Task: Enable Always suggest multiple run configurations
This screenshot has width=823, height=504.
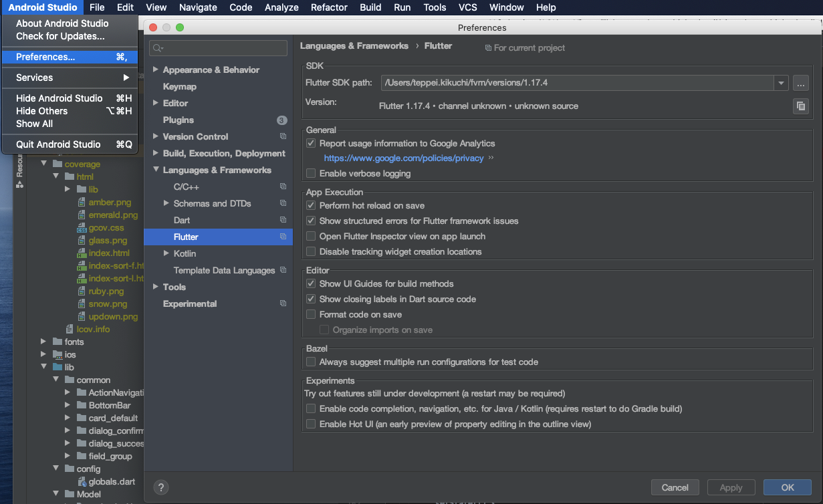Action: click(311, 362)
